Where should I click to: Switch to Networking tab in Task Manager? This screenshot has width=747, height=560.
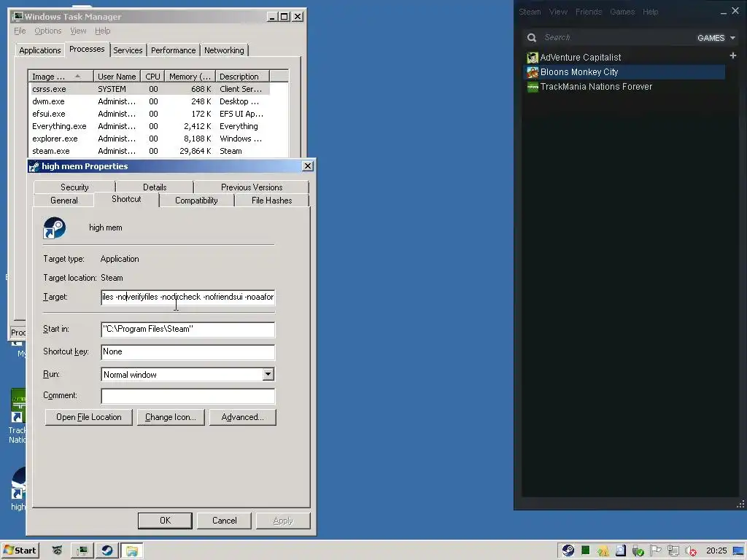[x=224, y=50]
